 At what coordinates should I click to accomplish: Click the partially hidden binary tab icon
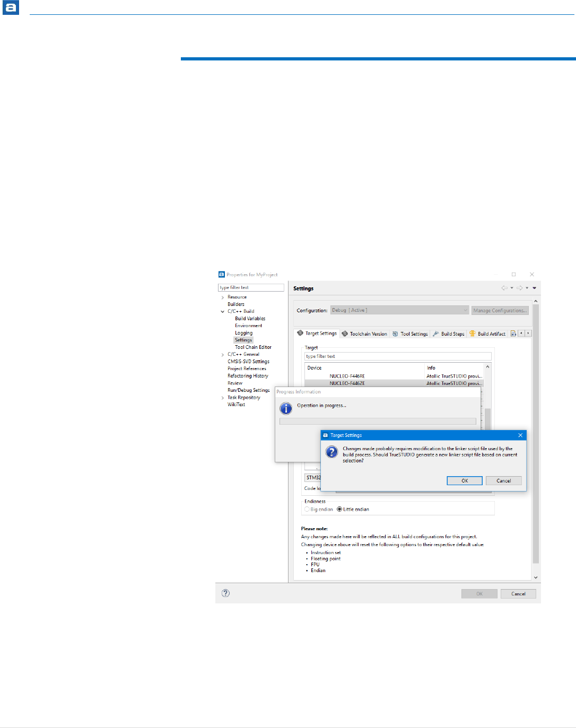pos(513,334)
